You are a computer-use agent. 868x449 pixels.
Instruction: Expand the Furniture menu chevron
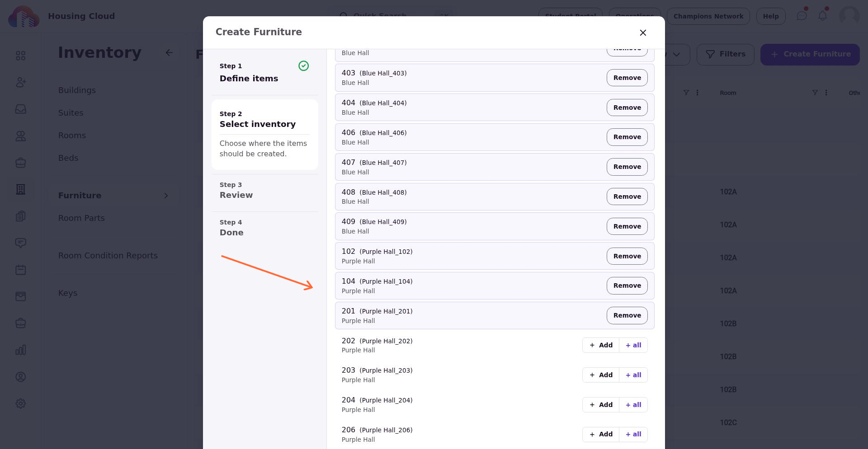pyautogui.click(x=166, y=196)
